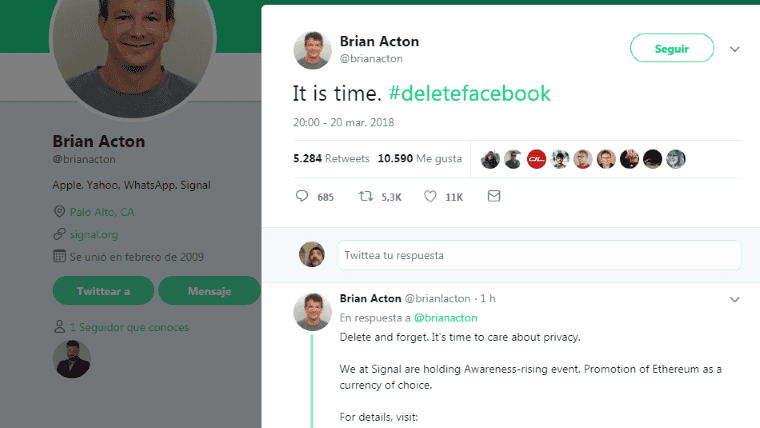760x428 pixels.
Task: Send tweet via direct message envelope icon
Action: tap(493, 197)
